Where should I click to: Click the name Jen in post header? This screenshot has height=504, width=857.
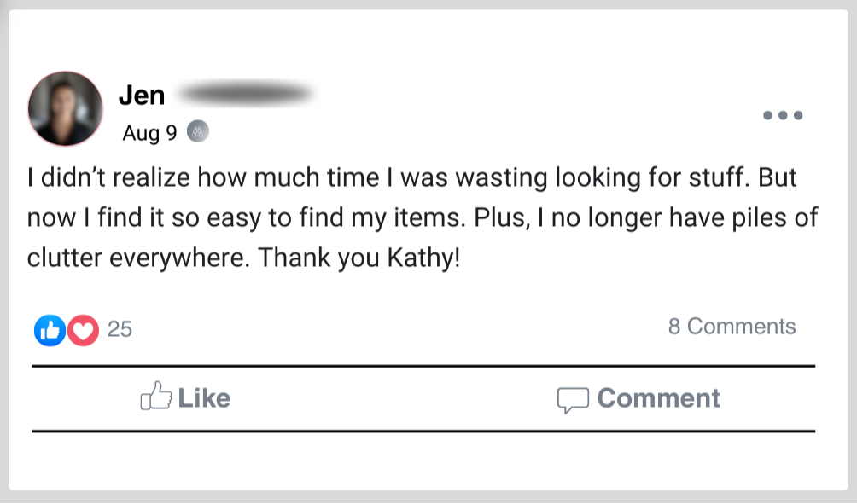coord(142,95)
